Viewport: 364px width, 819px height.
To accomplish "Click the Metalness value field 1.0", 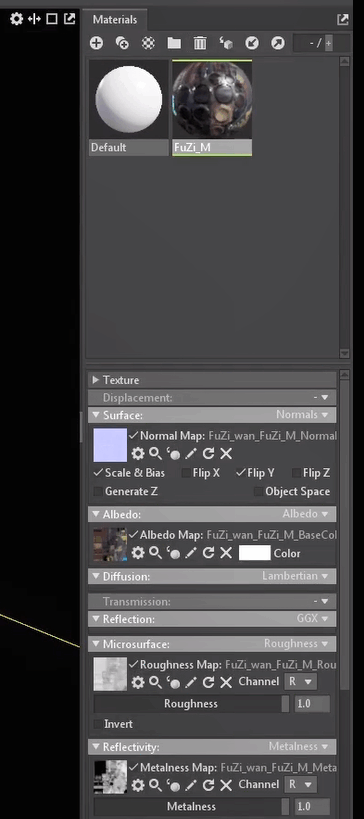I will [x=312, y=806].
